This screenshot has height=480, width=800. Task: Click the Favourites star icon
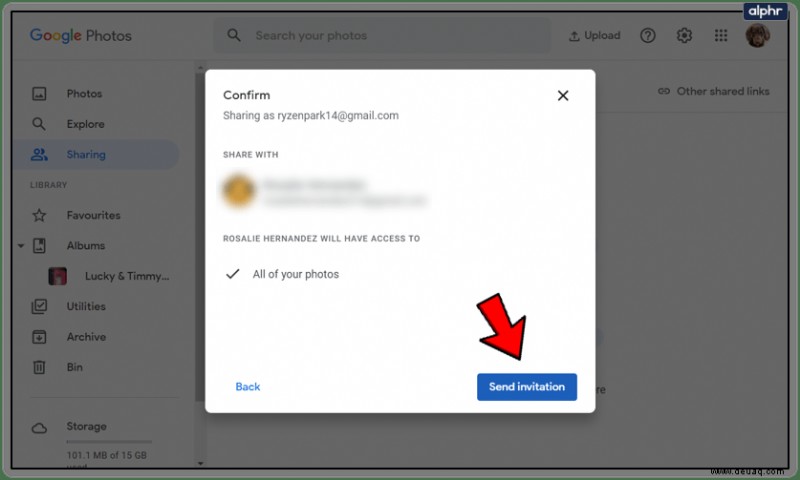pyautogui.click(x=39, y=215)
